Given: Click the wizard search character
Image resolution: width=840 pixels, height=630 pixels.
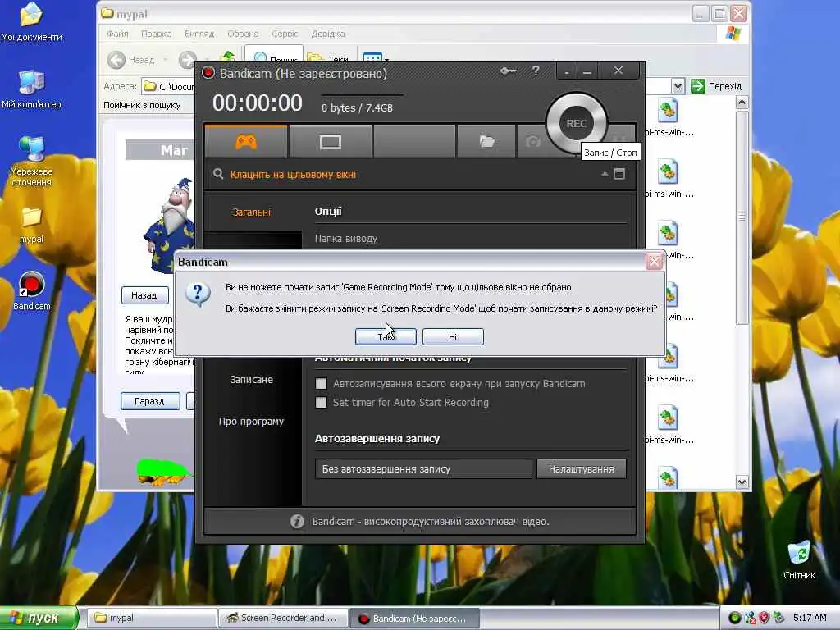Looking at the screenshot, I should 171,225.
